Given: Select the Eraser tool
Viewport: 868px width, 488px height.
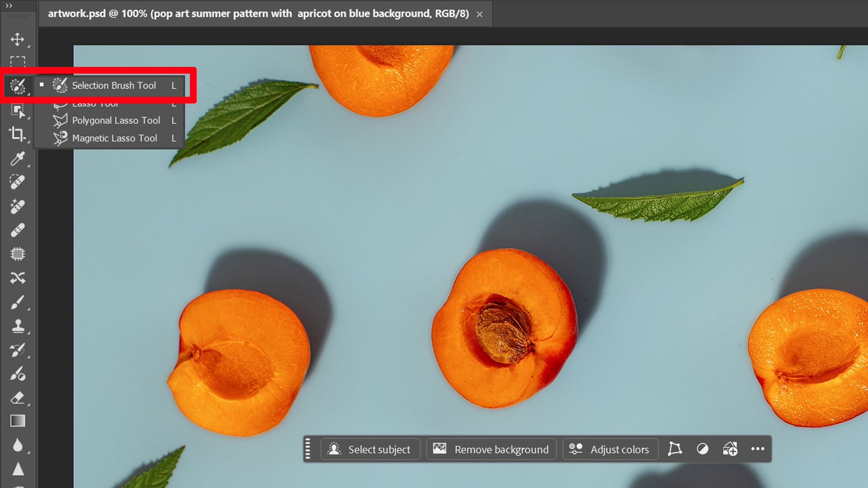Looking at the screenshot, I should pyautogui.click(x=18, y=398).
